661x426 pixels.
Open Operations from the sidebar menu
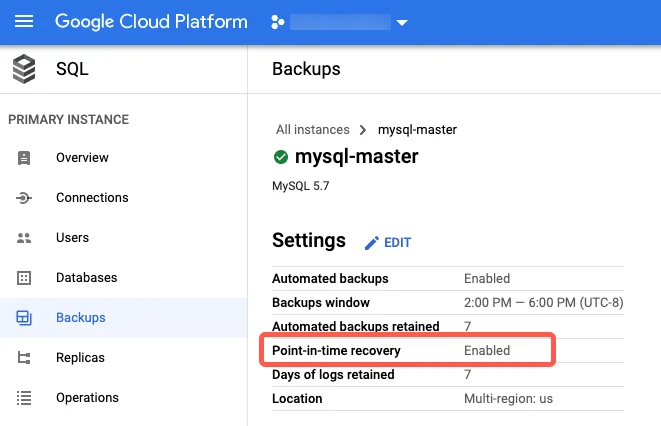pos(87,398)
